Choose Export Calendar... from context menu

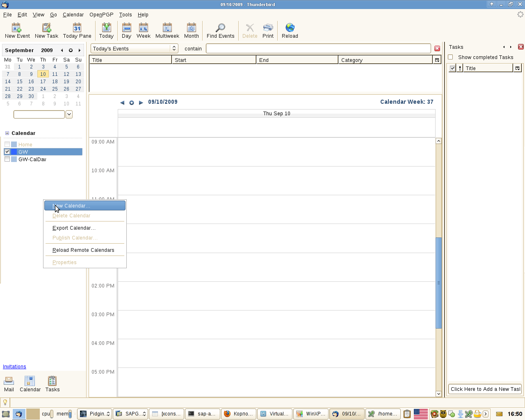(85, 228)
